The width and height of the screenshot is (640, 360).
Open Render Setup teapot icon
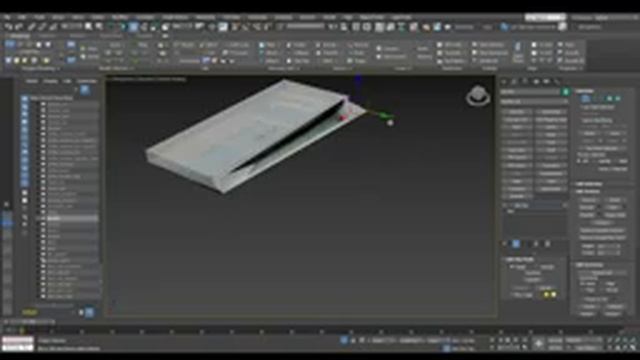click(427, 27)
